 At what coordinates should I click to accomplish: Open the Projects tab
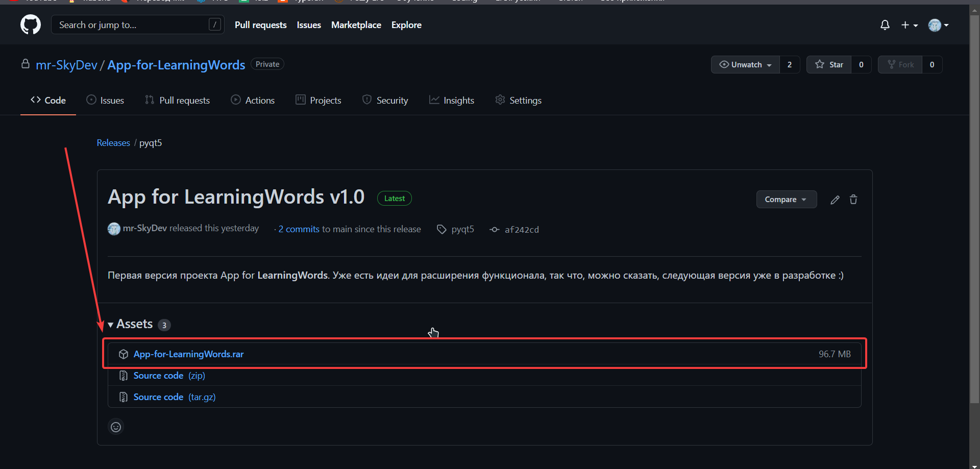318,101
